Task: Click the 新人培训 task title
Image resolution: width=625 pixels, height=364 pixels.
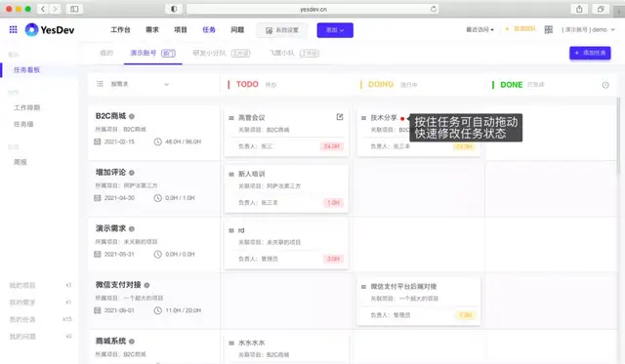Action: 252,174
